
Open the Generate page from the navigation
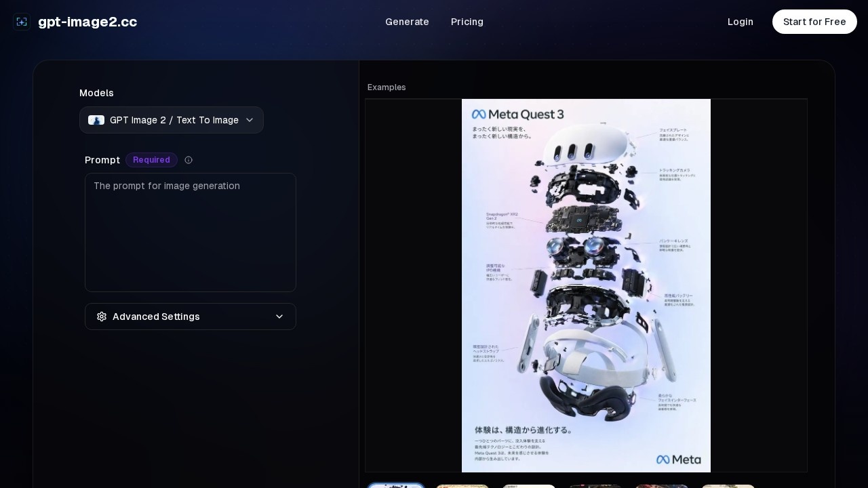[x=407, y=22]
